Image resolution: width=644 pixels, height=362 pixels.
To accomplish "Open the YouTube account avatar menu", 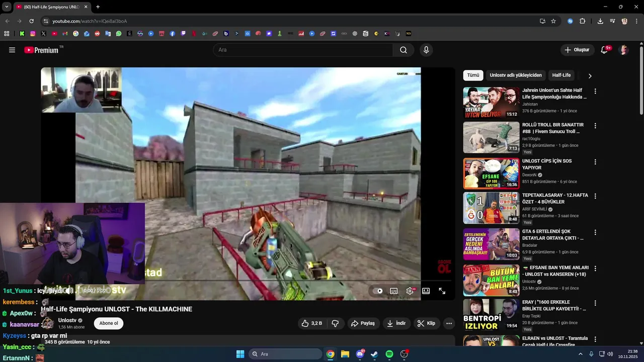I will (x=624, y=50).
